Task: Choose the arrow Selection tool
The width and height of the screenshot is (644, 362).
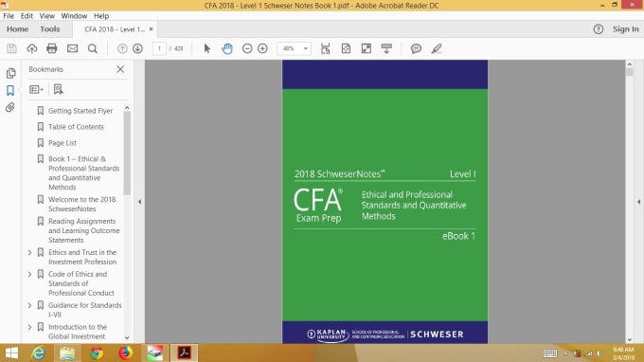Action: coord(207,48)
